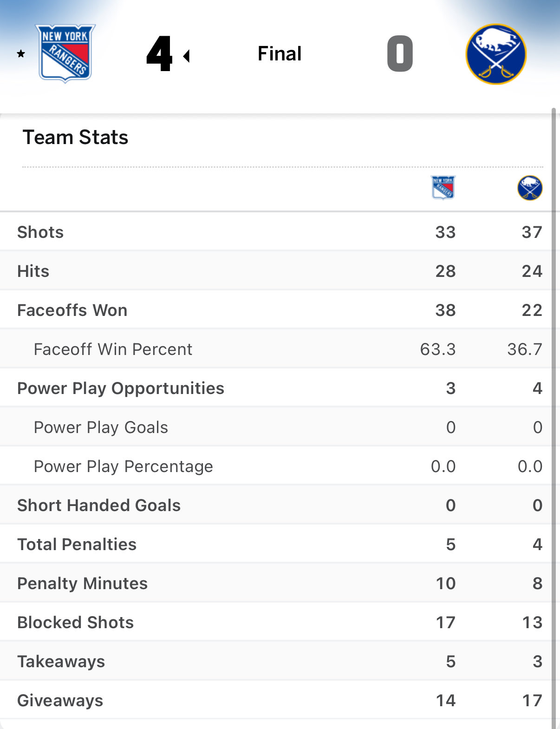This screenshot has width=560, height=729.
Task: Select the Final game status label
Action: coord(280,54)
